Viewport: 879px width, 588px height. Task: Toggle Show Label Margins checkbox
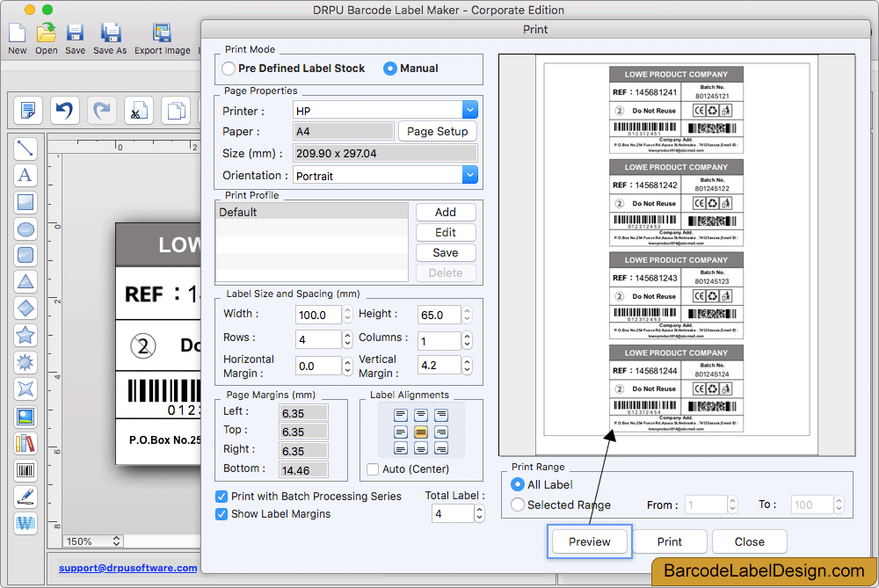click(222, 514)
